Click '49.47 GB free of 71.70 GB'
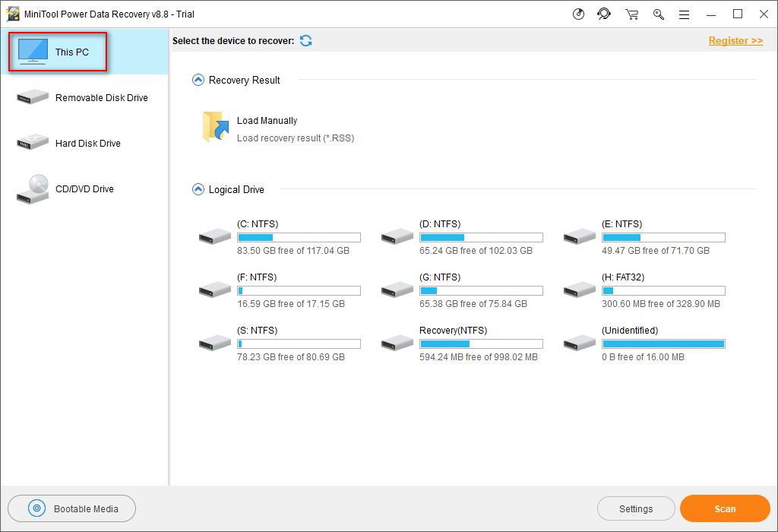 656,251
